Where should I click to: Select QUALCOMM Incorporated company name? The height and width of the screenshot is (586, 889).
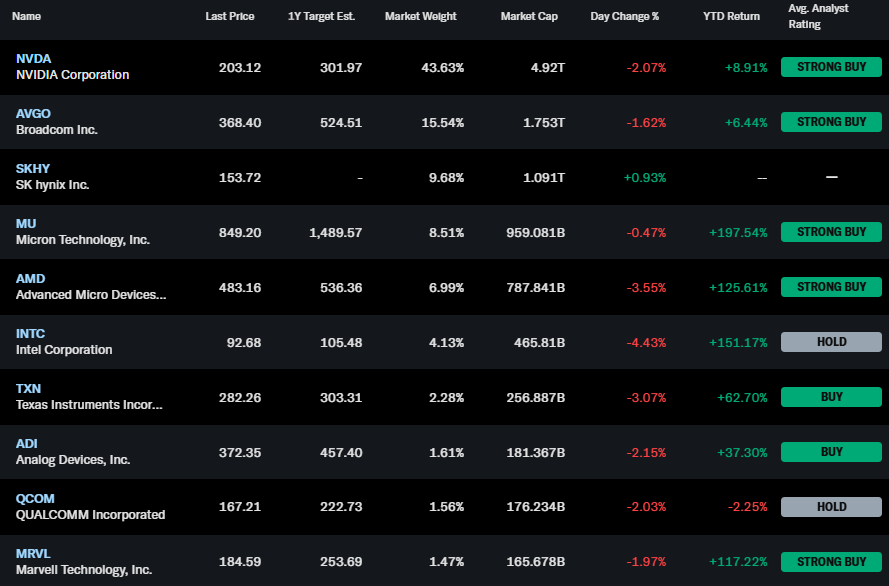(x=91, y=515)
